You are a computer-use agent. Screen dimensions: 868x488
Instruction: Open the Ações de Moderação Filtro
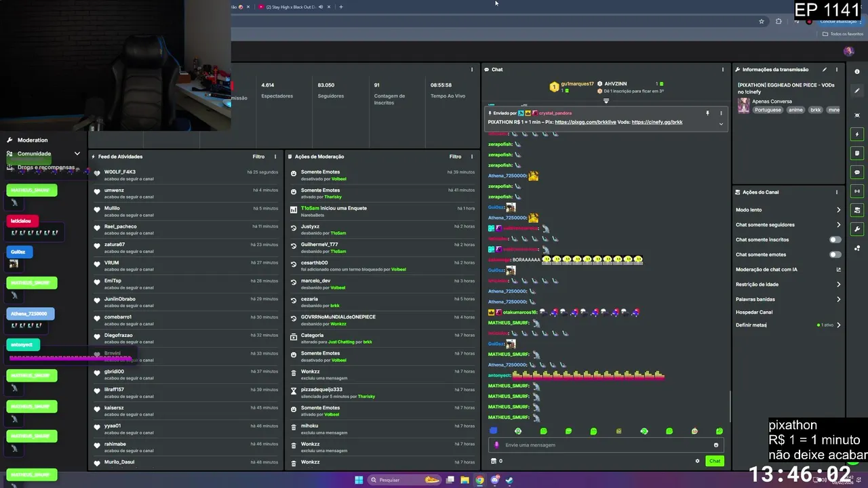click(455, 157)
